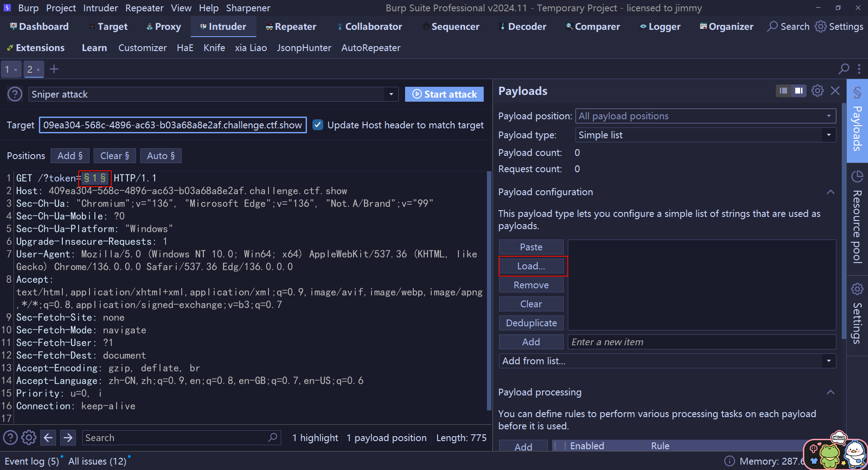Add a new Intruder tab

point(54,69)
